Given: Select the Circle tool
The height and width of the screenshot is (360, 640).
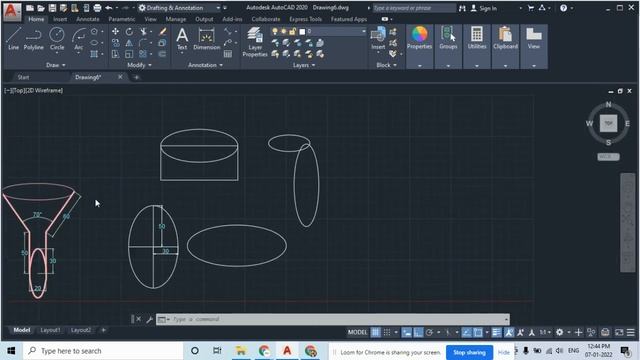Looking at the screenshot, I should (x=57, y=39).
